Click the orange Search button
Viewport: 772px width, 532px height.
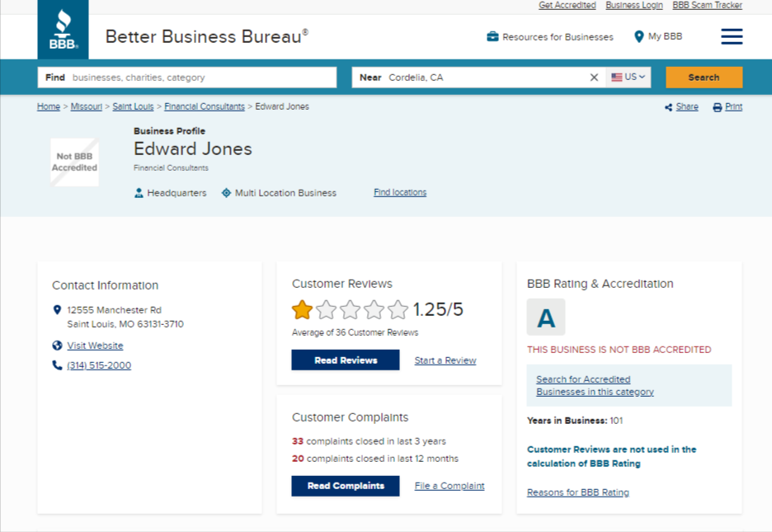(x=704, y=78)
